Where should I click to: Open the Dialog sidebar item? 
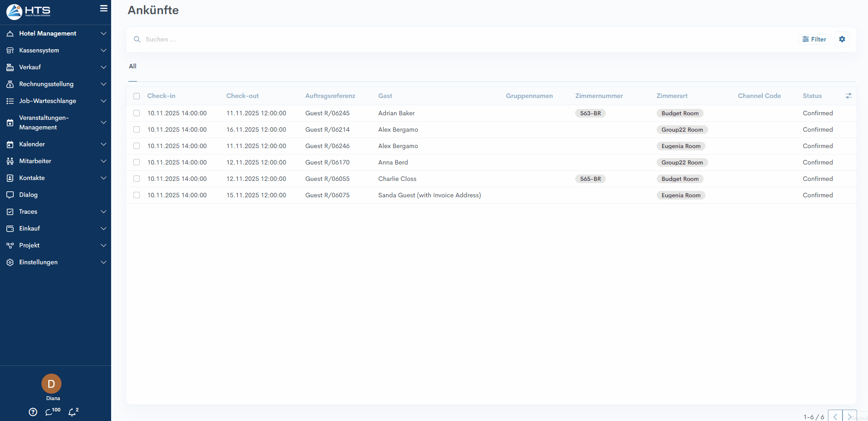28,195
